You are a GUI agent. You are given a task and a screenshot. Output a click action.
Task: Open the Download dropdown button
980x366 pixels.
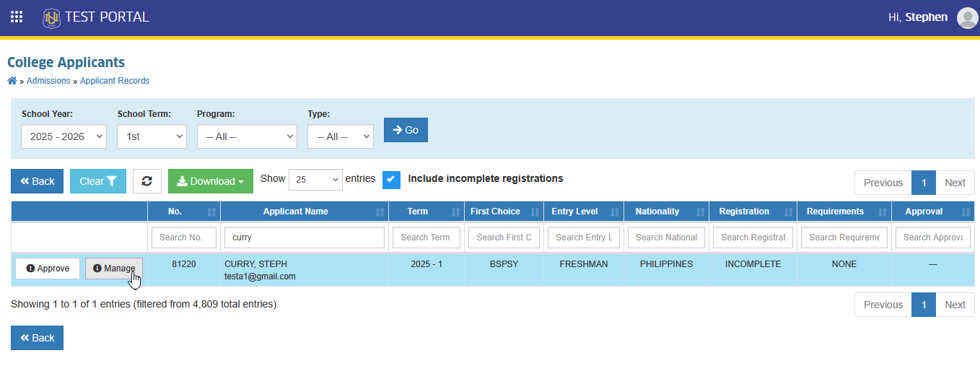[x=211, y=181]
